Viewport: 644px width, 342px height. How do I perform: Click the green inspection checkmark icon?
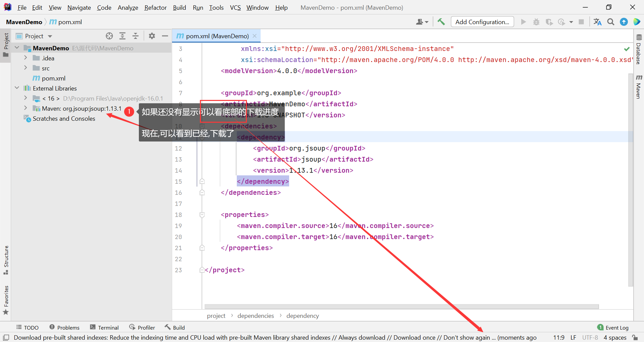[627, 49]
